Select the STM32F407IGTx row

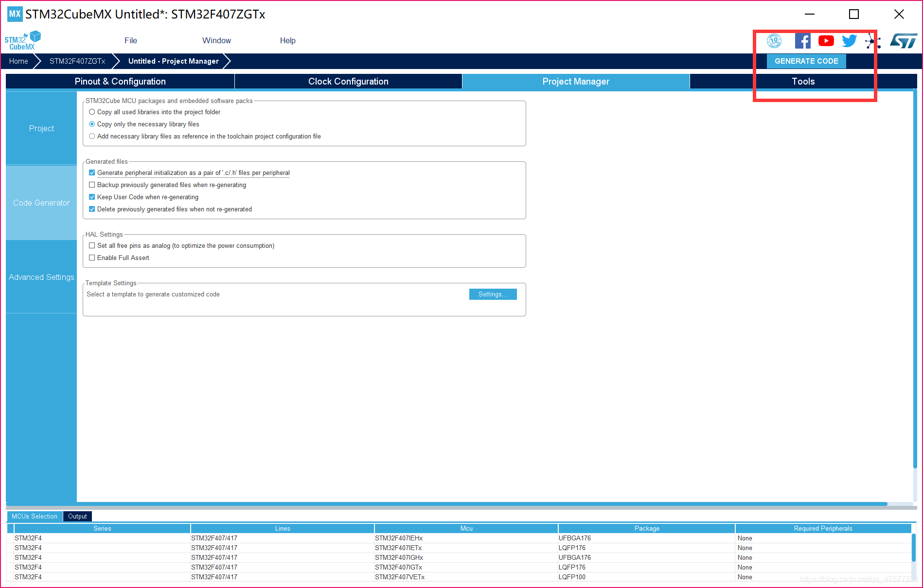(x=459, y=568)
